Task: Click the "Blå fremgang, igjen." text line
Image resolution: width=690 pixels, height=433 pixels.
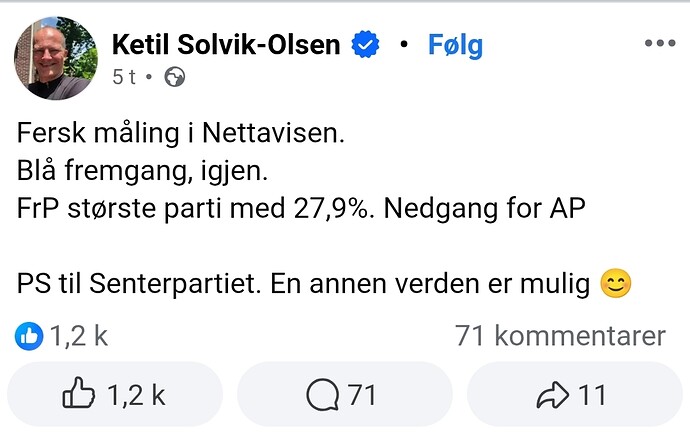Action: (x=143, y=172)
